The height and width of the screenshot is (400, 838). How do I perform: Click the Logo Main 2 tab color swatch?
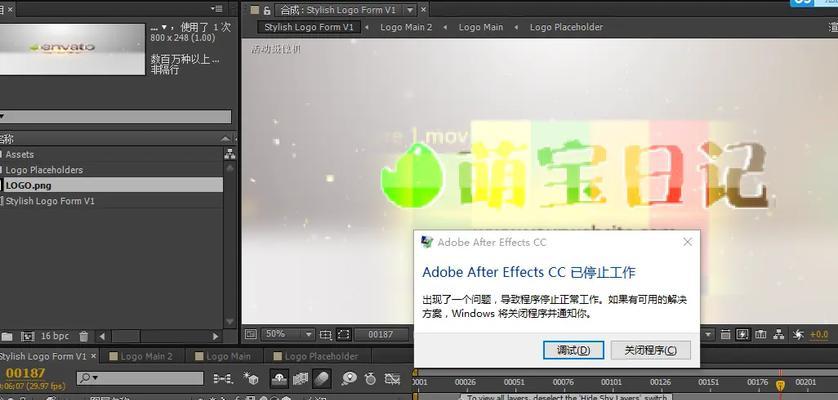[113, 356]
